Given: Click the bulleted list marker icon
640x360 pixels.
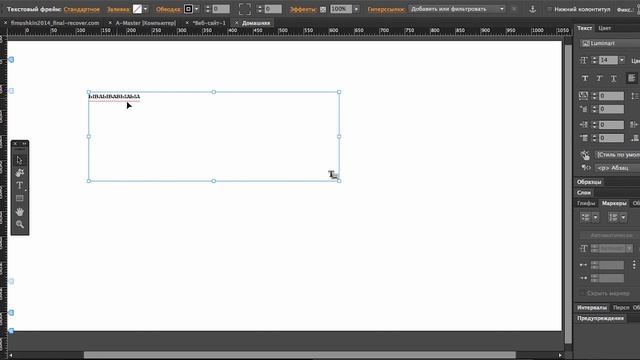Looking at the screenshot, I should [x=585, y=218].
